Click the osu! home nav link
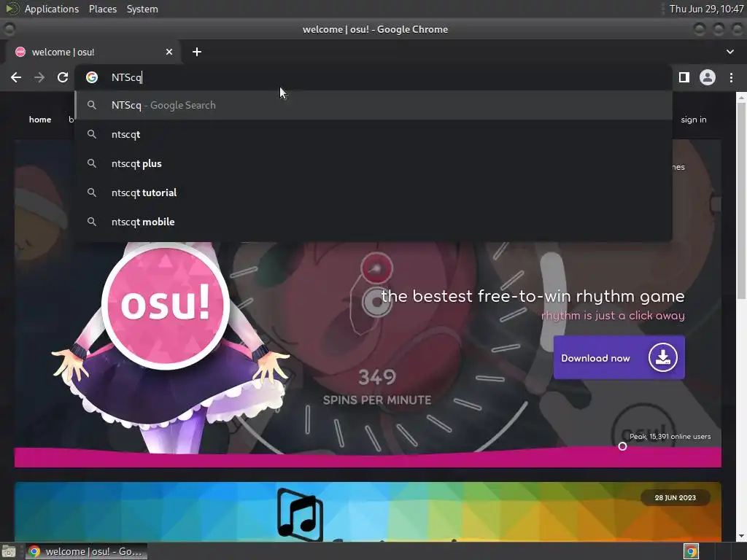The image size is (747, 560). 40,120
